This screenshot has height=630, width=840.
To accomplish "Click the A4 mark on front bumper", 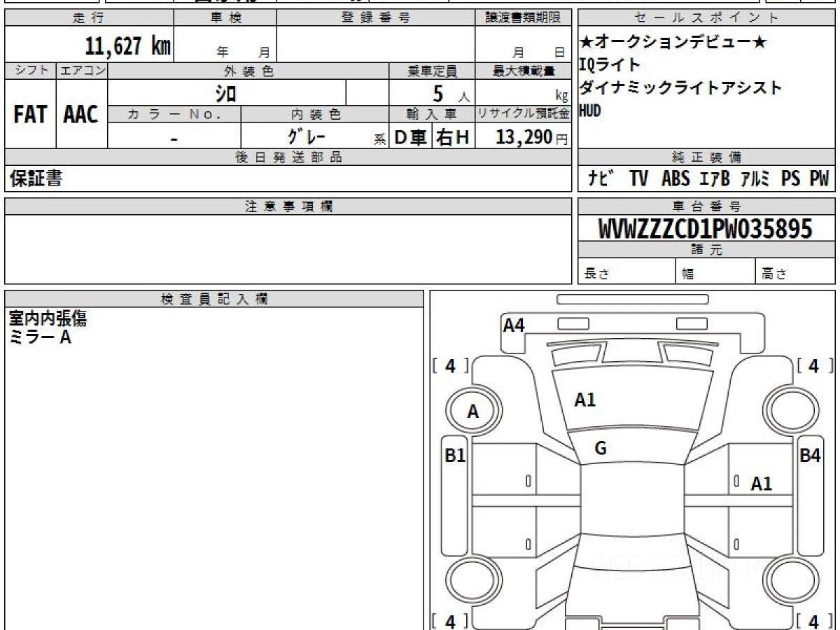I will tap(514, 325).
